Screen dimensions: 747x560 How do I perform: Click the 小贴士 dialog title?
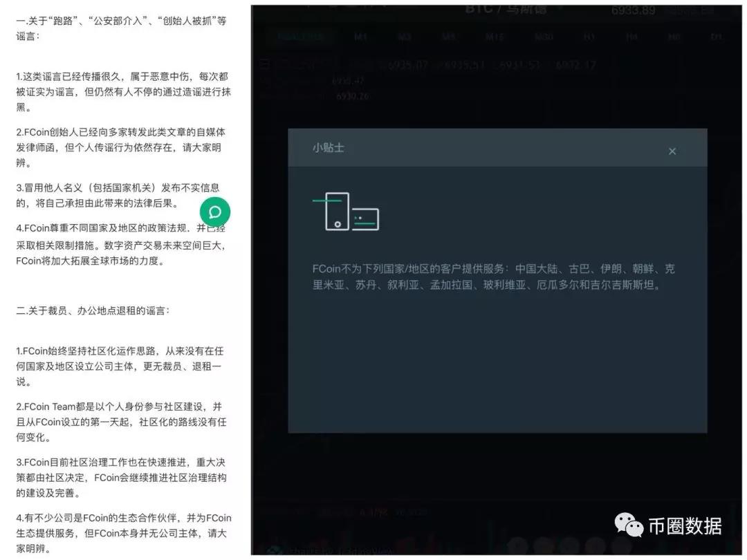click(x=329, y=148)
